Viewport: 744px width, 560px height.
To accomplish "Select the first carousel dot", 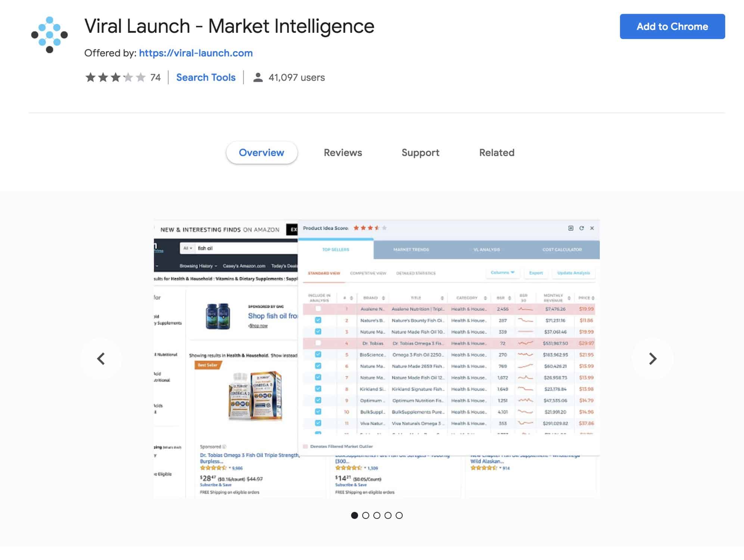I will coord(355,515).
